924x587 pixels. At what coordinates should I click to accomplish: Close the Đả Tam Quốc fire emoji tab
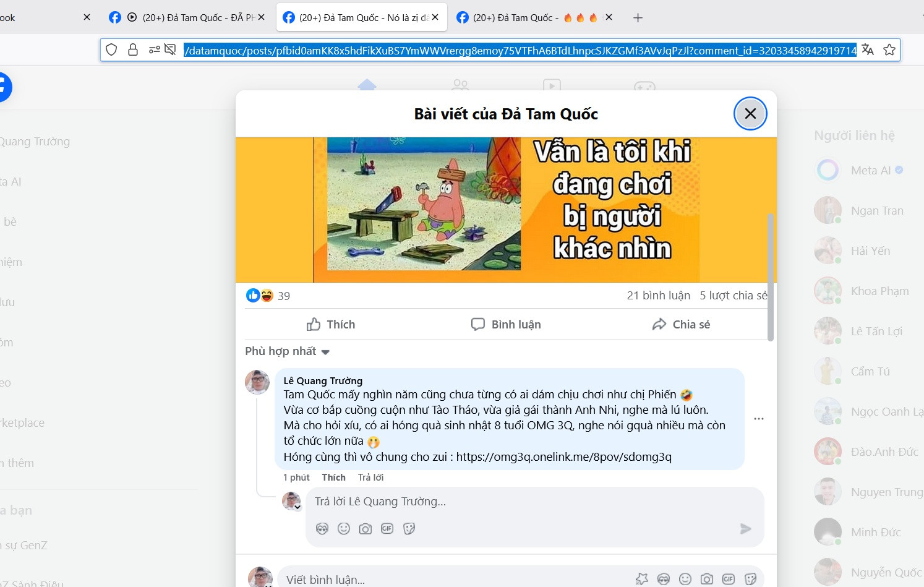click(609, 17)
